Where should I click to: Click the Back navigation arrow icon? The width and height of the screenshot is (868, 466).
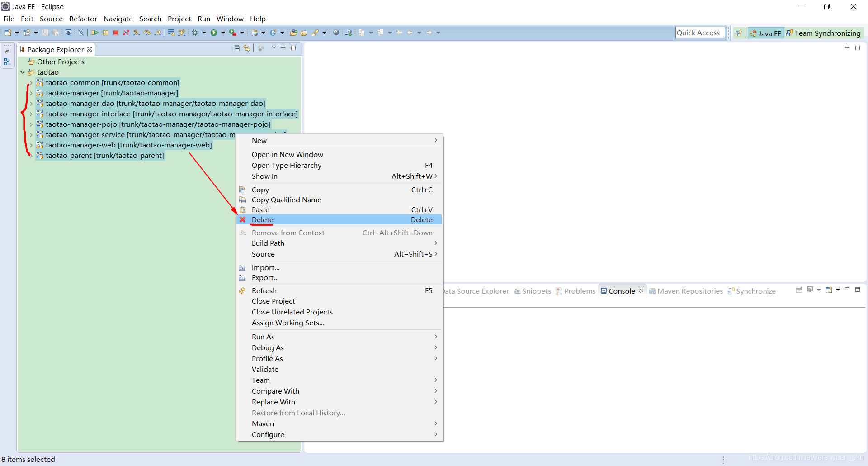[x=410, y=33]
